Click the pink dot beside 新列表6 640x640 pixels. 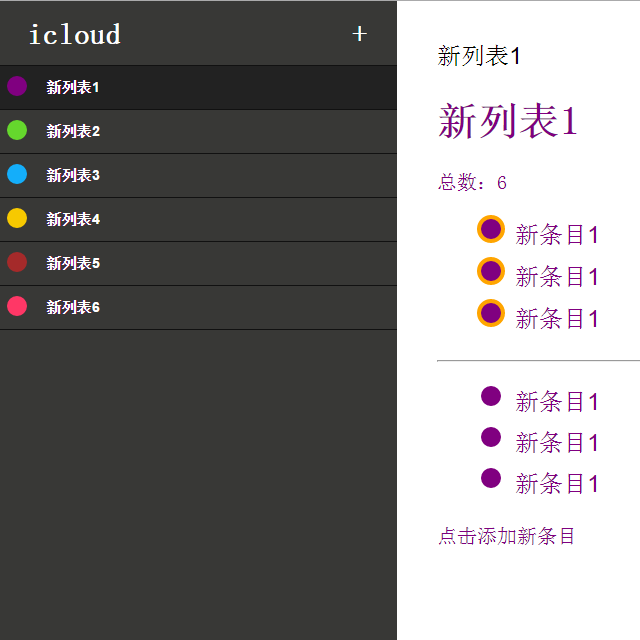click(x=17, y=307)
